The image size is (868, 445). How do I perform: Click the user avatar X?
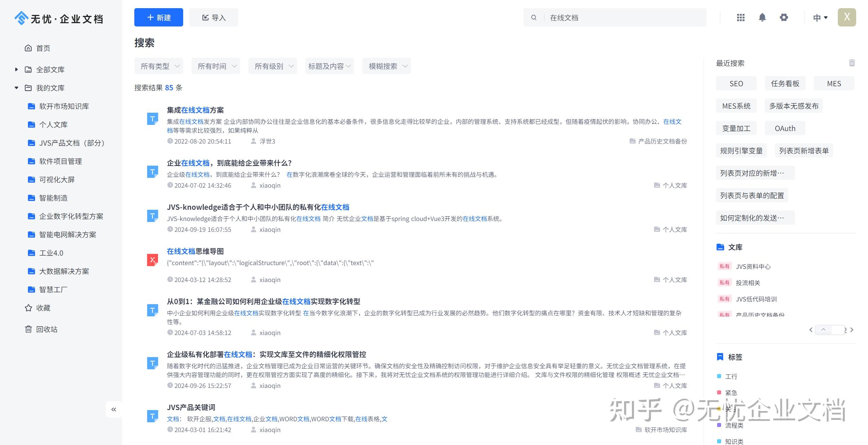tap(847, 17)
